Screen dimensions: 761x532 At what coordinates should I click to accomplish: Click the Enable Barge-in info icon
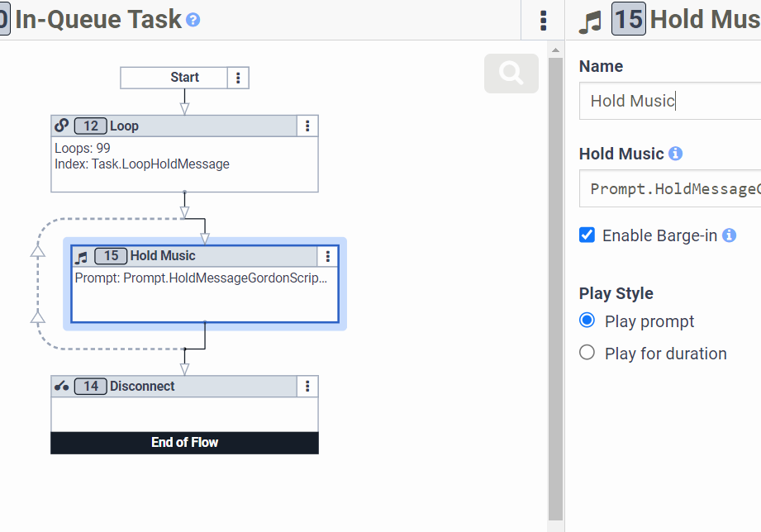729,235
